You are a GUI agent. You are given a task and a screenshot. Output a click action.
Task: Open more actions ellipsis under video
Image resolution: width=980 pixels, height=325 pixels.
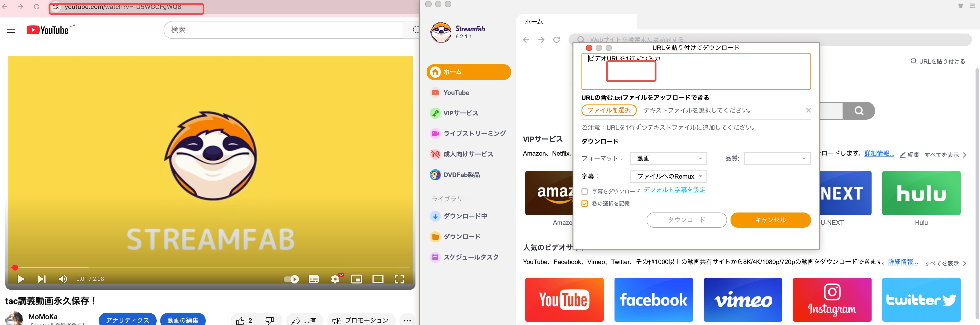click(407, 321)
